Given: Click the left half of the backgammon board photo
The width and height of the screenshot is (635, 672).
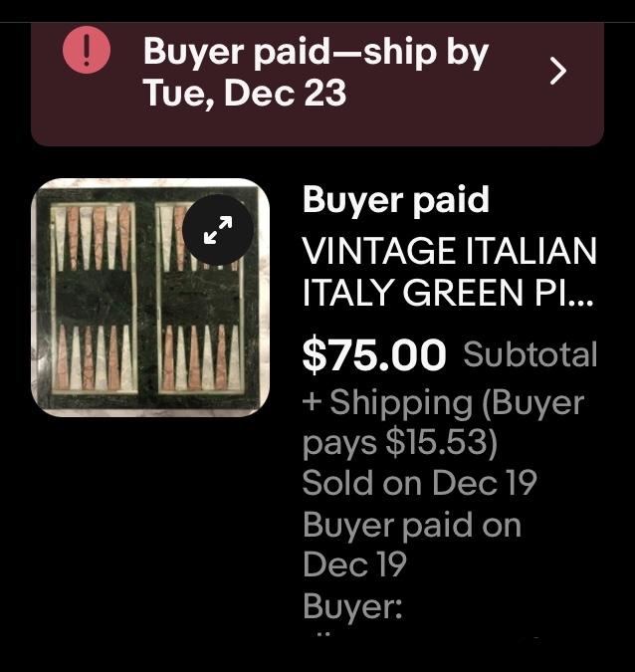Looking at the screenshot, I should [x=90, y=299].
